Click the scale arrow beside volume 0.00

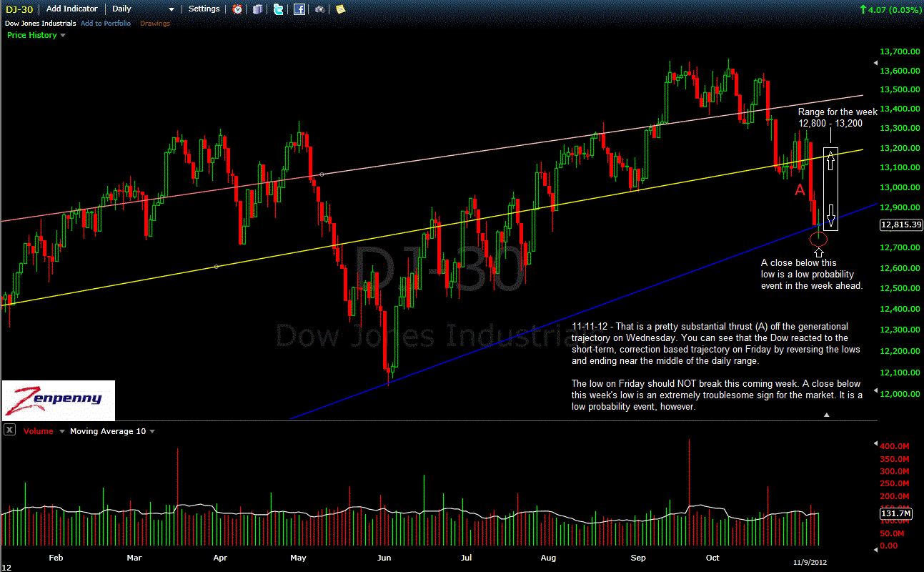[876, 549]
